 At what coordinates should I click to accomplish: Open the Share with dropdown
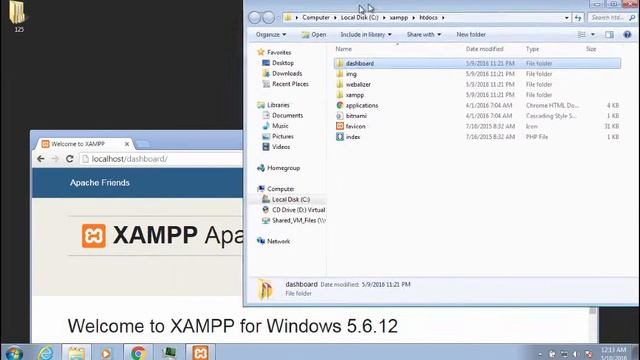[424, 35]
